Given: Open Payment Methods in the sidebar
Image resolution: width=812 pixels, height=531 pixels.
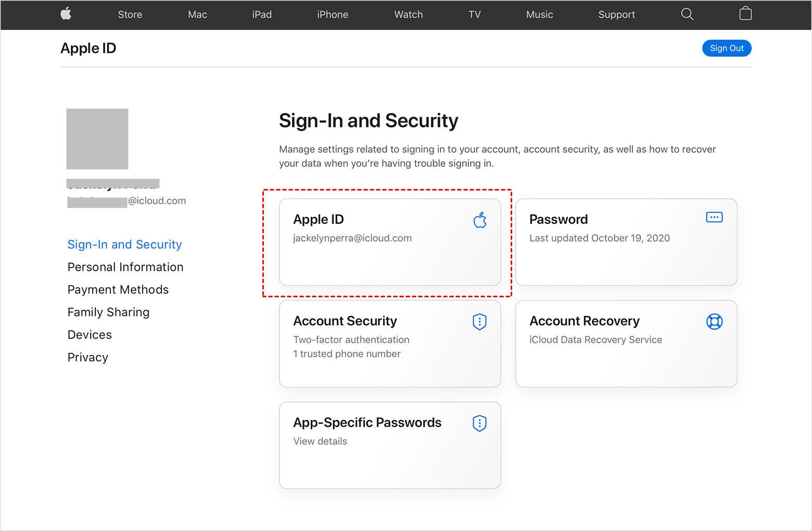Looking at the screenshot, I should point(118,289).
